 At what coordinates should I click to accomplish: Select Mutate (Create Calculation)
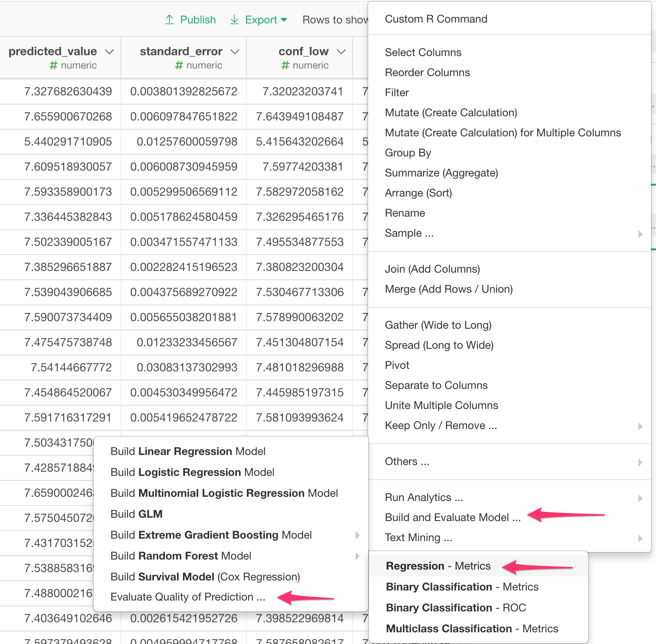(x=451, y=112)
